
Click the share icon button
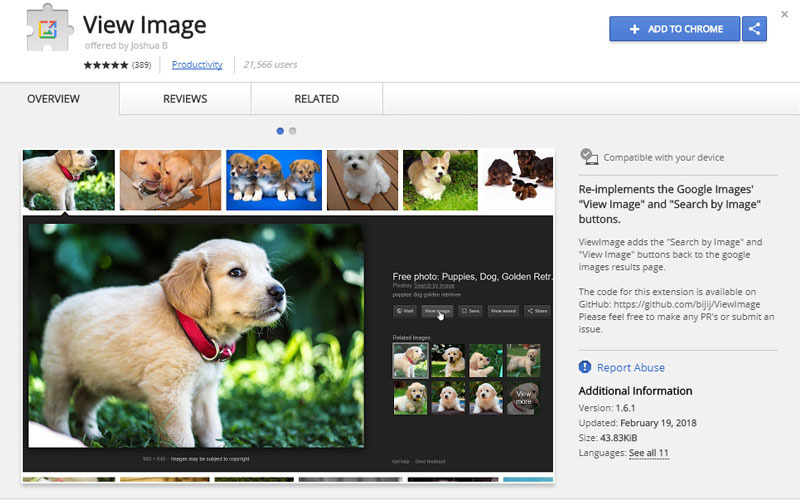[754, 29]
